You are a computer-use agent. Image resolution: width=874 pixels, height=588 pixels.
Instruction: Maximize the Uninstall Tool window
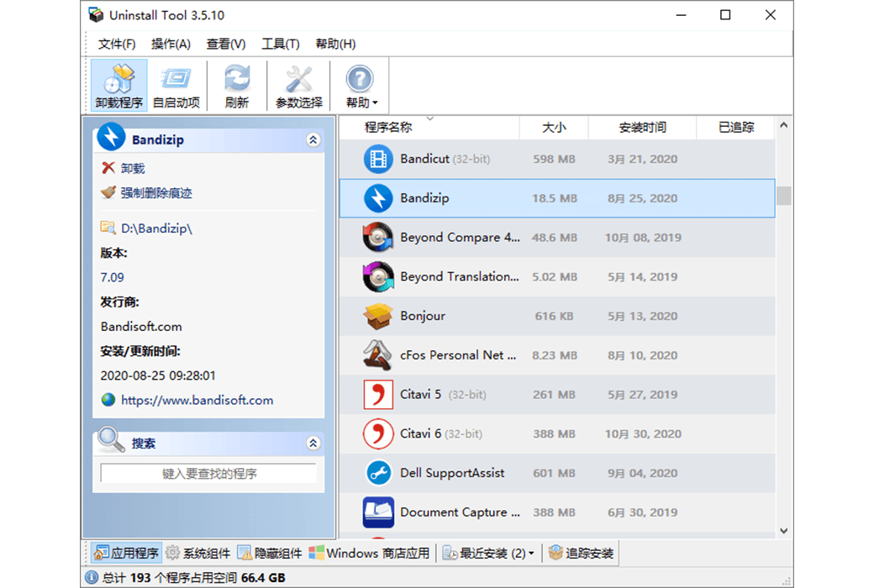[725, 15]
